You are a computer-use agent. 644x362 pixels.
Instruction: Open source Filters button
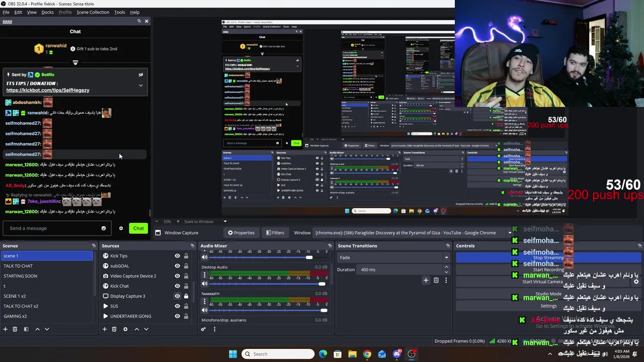click(x=275, y=233)
